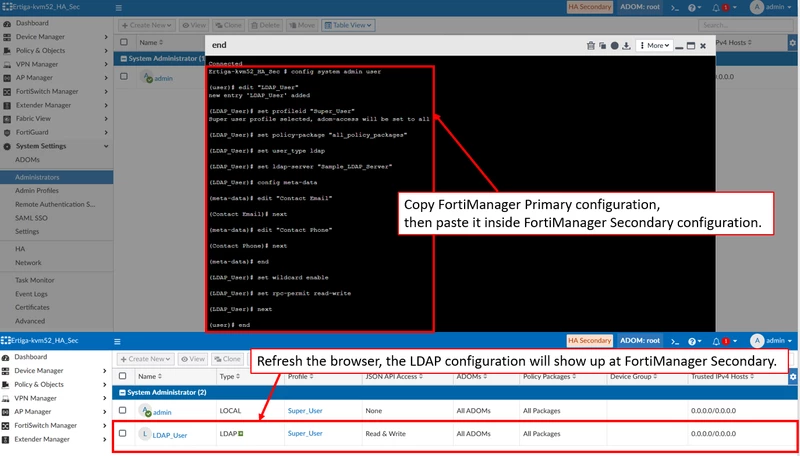Open the More dropdown in the CLI console
The width and height of the screenshot is (800, 456).
(655, 45)
